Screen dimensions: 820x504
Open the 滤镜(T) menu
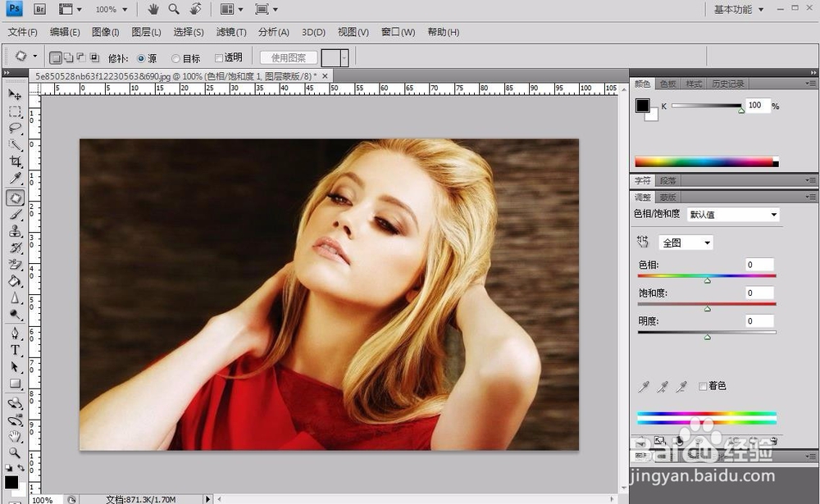(x=231, y=33)
